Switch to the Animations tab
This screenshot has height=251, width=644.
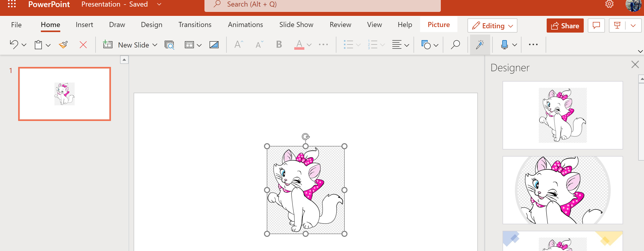(x=245, y=25)
